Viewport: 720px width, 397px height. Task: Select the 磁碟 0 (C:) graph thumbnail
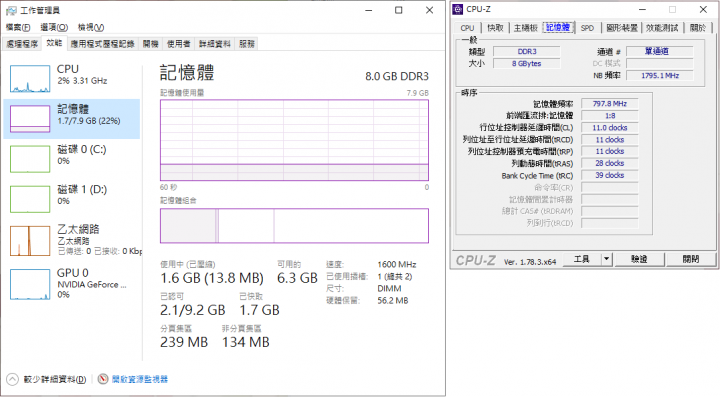coord(30,159)
